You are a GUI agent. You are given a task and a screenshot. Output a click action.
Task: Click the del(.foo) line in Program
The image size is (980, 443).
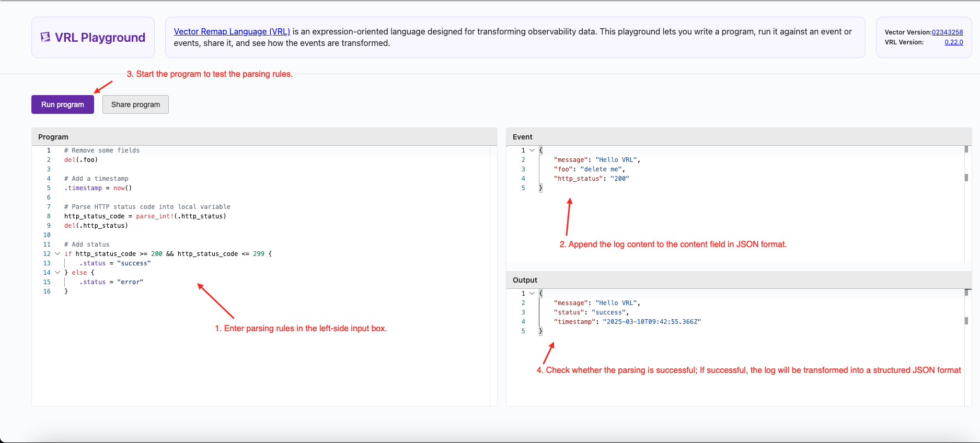pyautogui.click(x=81, y=160)
